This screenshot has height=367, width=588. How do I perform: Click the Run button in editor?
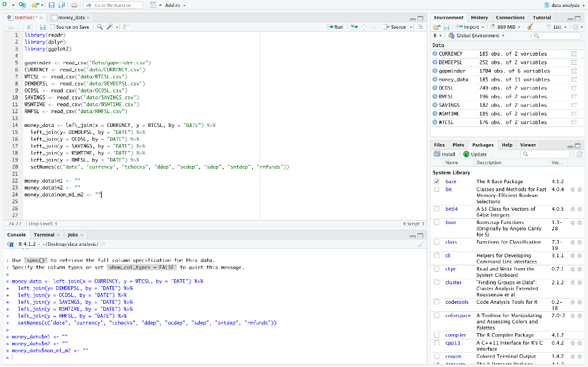[334, 27]
